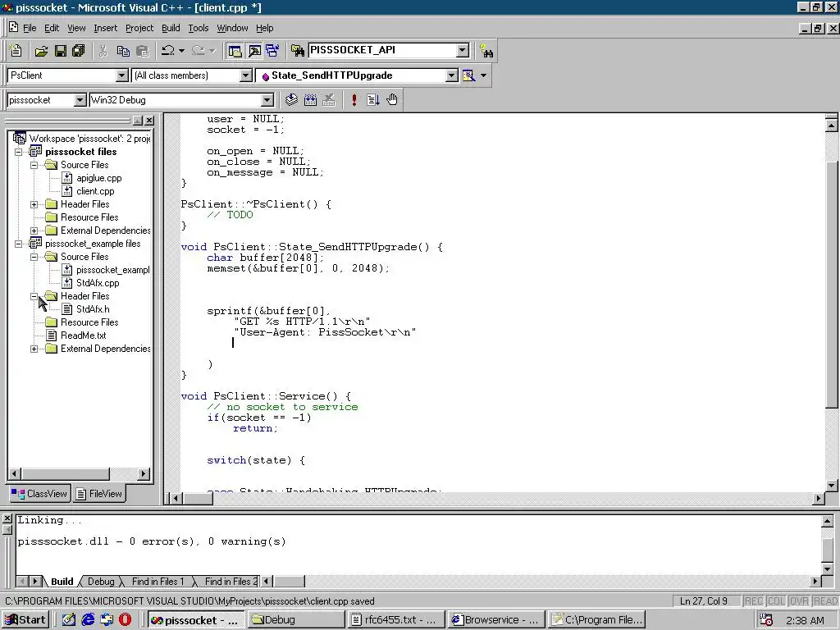This screenshot has height=630, width=840.
Task: Select ReadMe.txt in the file tree
Action: (x=83, y=336)
